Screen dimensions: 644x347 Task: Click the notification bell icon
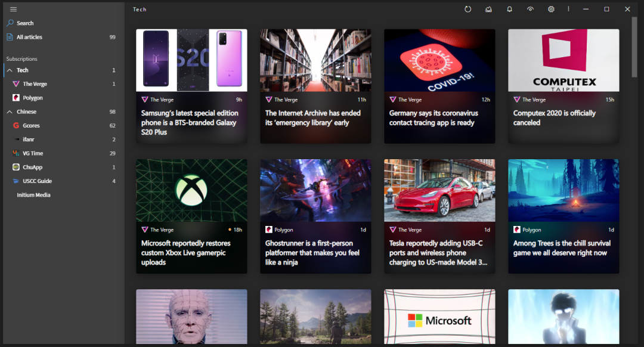[509, 9]
